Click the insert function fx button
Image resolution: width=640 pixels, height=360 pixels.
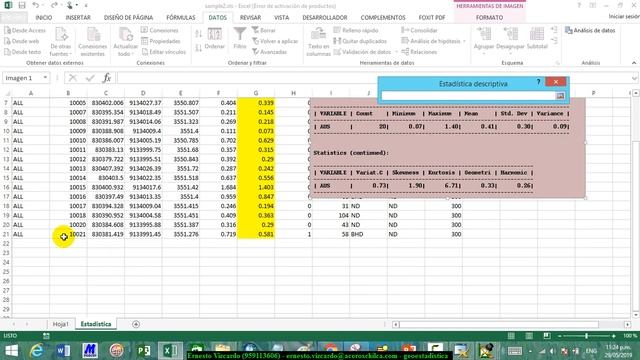tap(107, 78)
